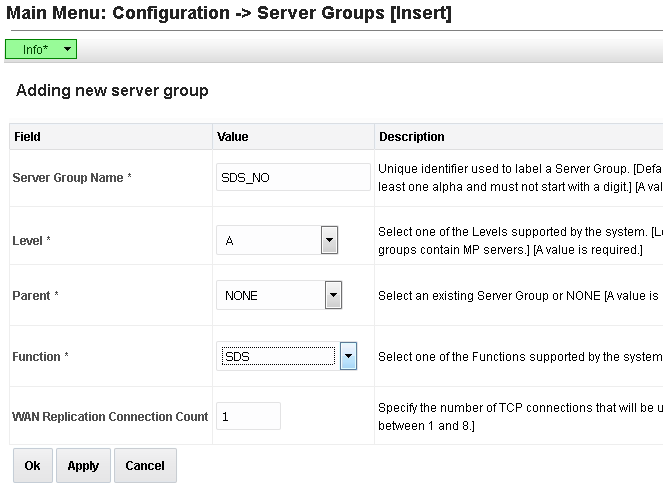The width and height of the screenshot is (663, 484).
Task: Cancel adding the new server group
Action: pos(145,466)
